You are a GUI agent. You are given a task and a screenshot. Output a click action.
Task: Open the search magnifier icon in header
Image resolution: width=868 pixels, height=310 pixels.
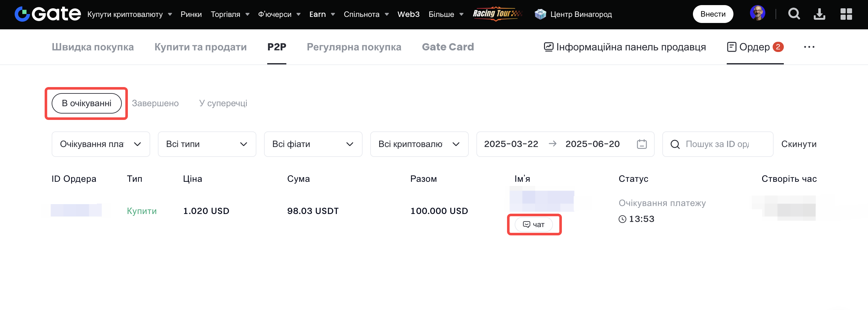point(793,14)
